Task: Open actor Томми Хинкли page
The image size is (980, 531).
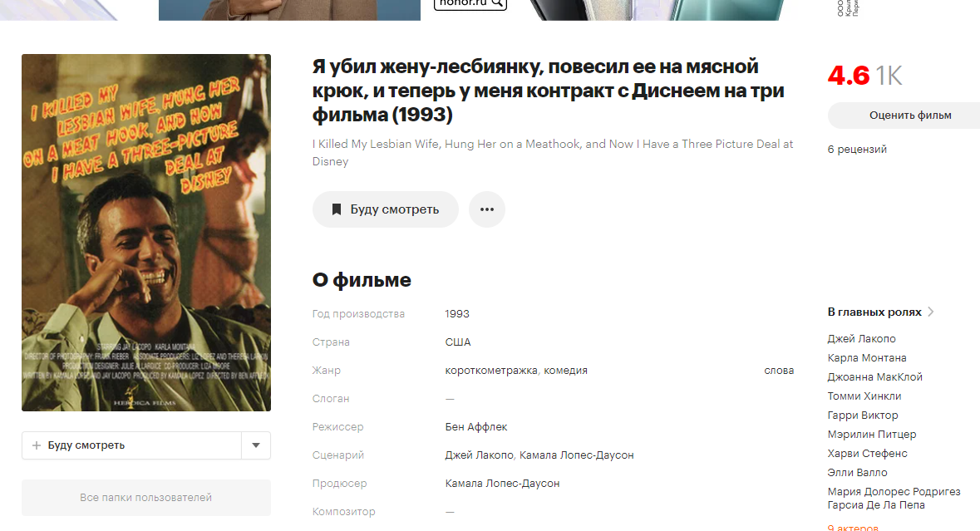Action: tap(864, 396)
